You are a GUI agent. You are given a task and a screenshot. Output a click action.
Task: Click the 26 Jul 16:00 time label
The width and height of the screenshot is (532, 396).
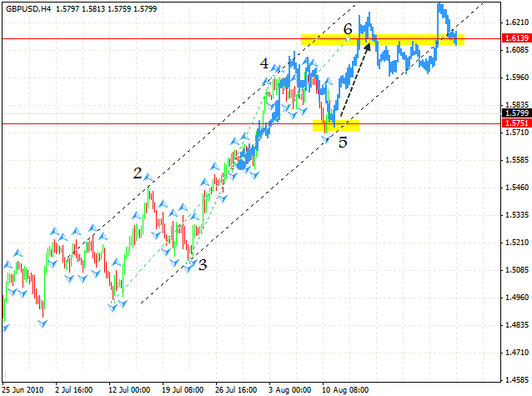point(236,390)
